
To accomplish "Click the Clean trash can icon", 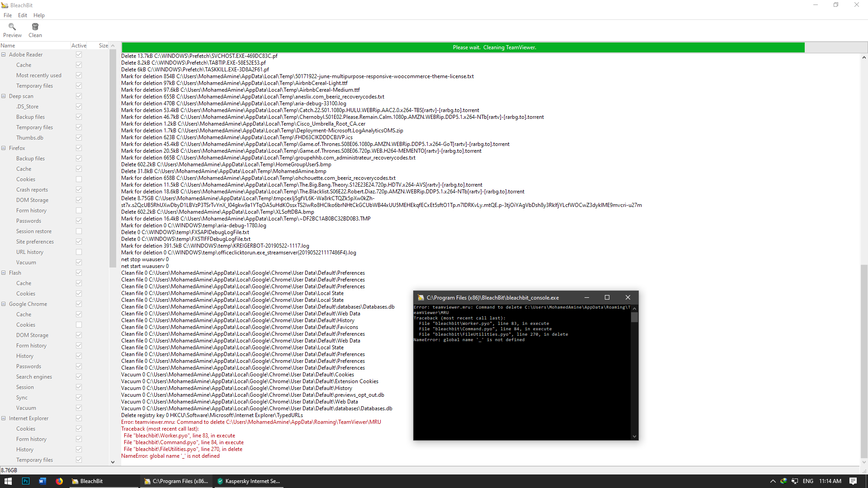I will (35, 27).
